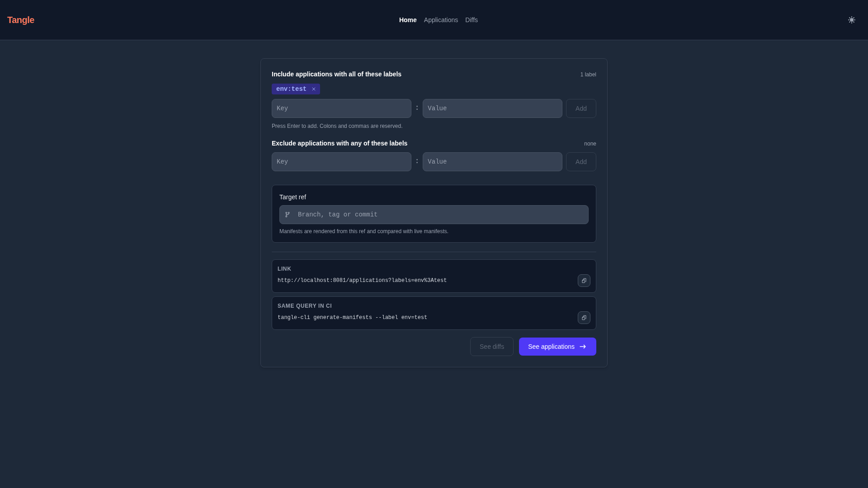This screenshot has width=868, height=488.
Task: Toggle the light/dark theme sun icon
Action: pyautogui.click(x=851, y=20)
